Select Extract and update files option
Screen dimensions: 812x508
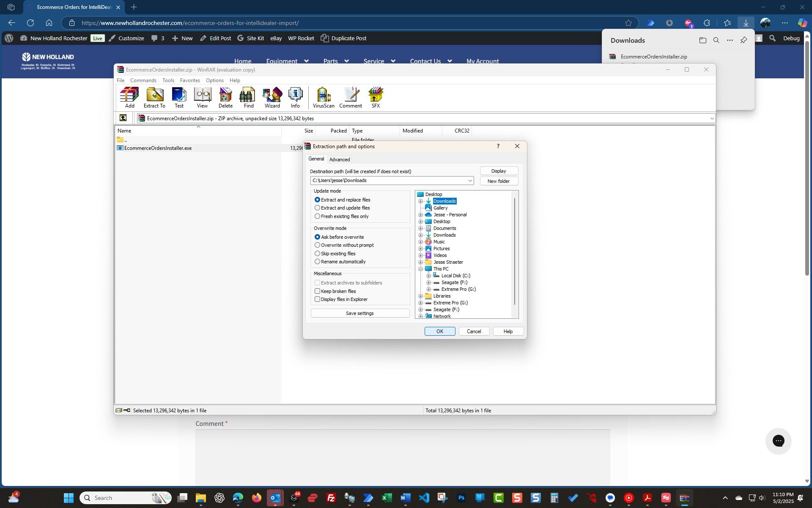[317, 208]
